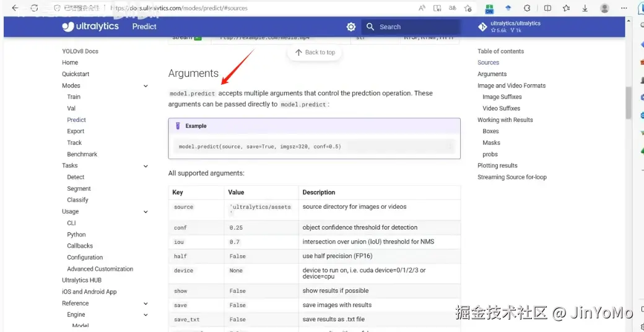Open the browser profile avatar

604,8
